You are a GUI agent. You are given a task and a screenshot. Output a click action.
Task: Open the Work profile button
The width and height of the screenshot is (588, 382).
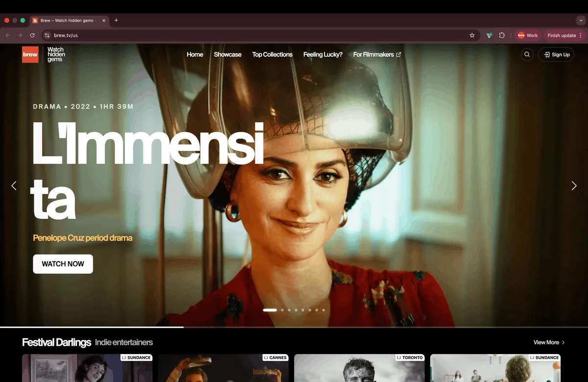pyautogui.click(x=528, y=35)
